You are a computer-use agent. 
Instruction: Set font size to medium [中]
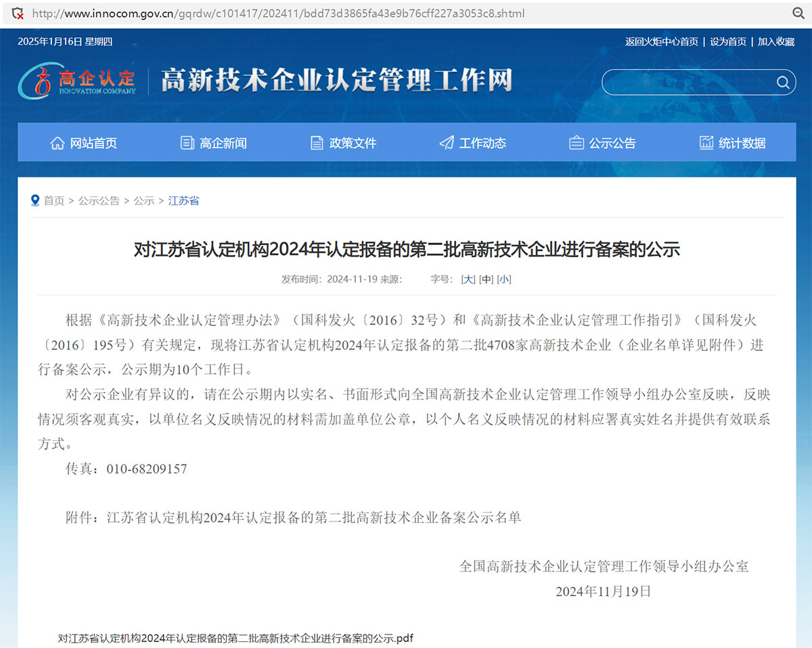(486, 279)
